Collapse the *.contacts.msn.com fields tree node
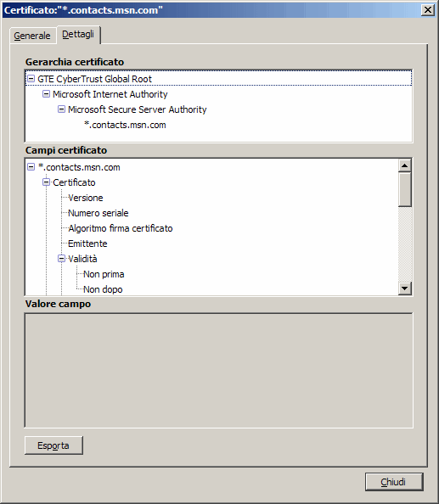 pos(31,167)
